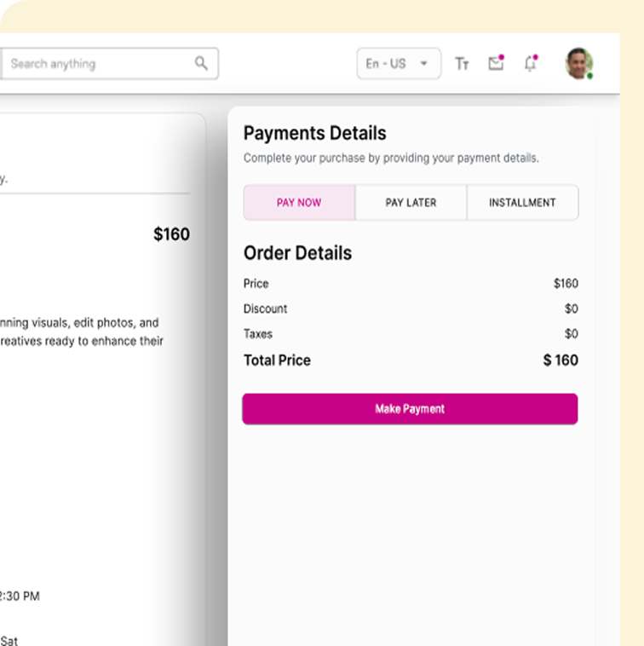Show notifications via the bell icon
This screenshot has width=644, height=646.
click(531, 63)
